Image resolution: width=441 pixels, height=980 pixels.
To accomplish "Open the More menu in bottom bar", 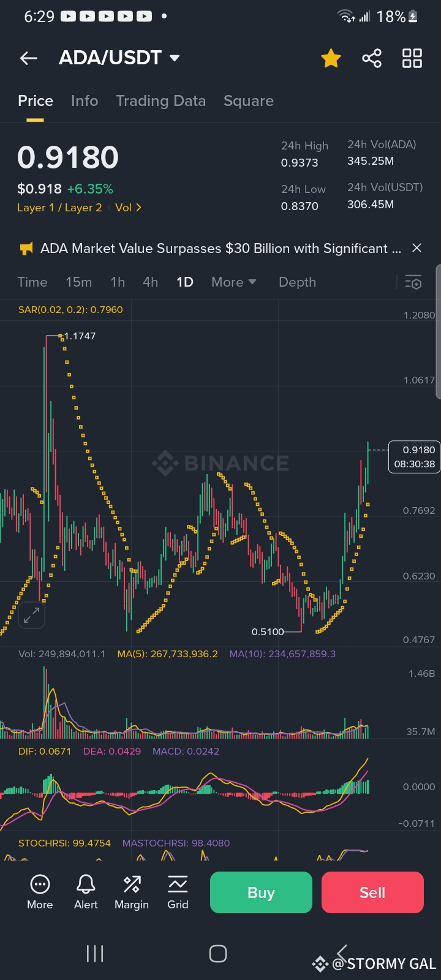I will tap(40, 892).
